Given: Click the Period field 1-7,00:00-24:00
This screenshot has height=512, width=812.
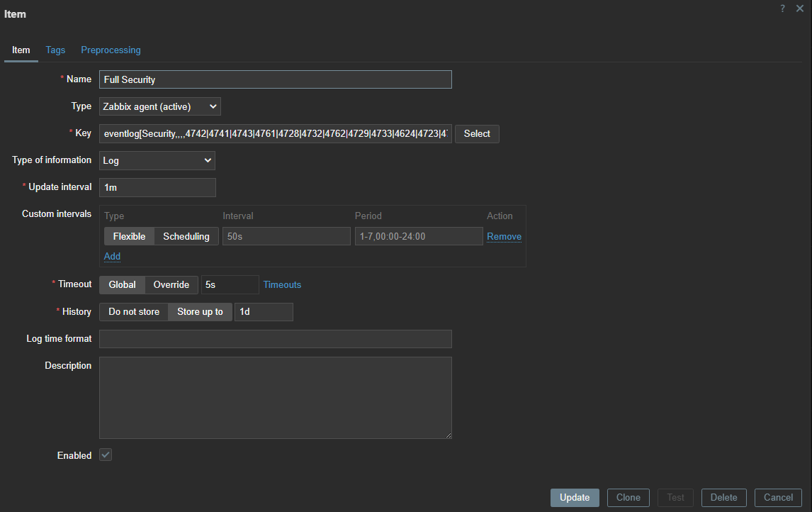Looking at the screenshot, I should click(x=419, y=236).
